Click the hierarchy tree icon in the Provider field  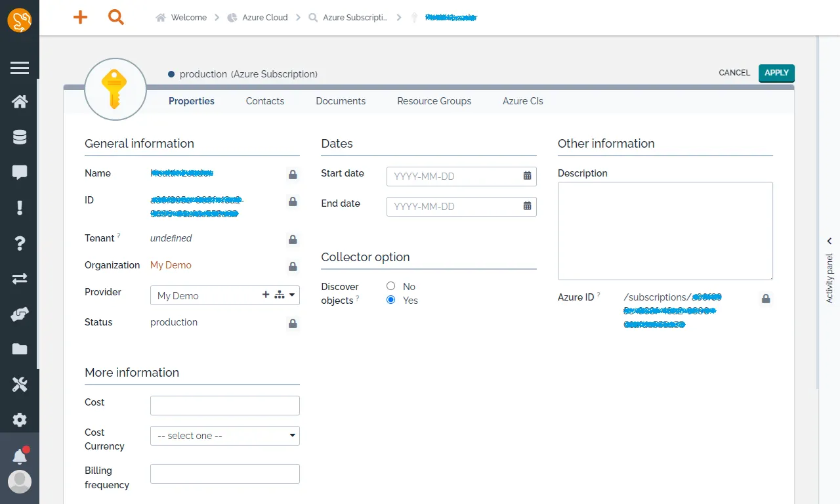(280, 295)
